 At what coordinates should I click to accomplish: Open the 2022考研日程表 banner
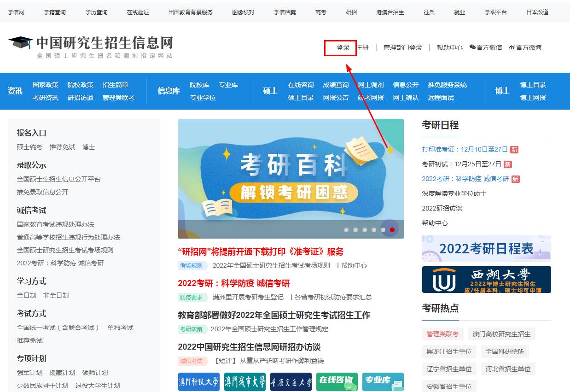coord(487,248)
